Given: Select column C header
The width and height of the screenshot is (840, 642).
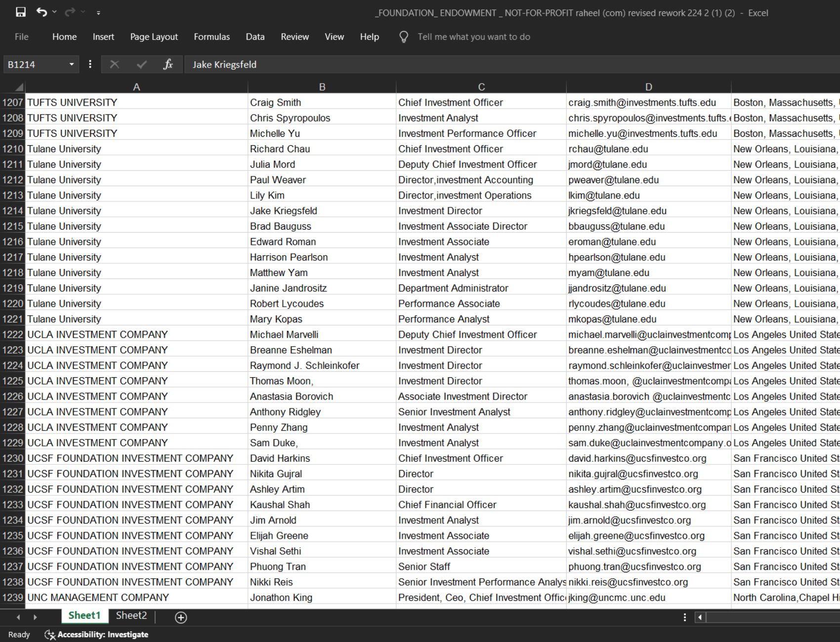Looking at the screenshot, I should [x=481, y=87].
